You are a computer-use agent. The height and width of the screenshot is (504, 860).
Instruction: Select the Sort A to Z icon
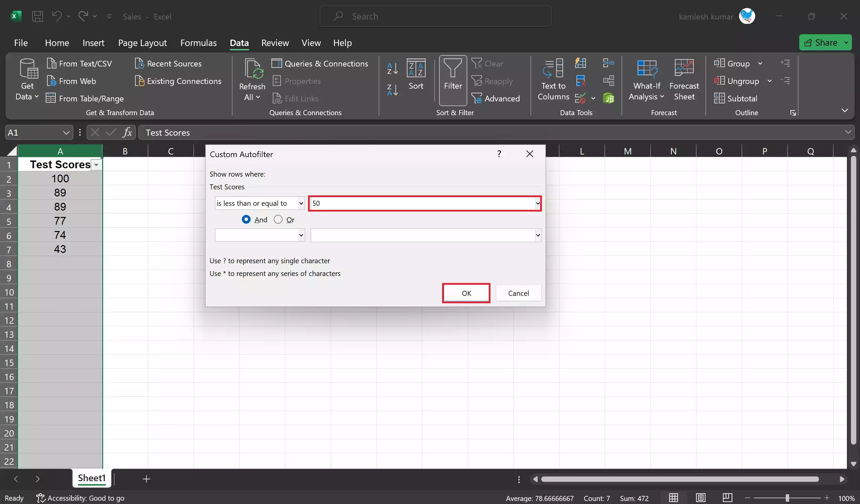(x=392, y=68)
